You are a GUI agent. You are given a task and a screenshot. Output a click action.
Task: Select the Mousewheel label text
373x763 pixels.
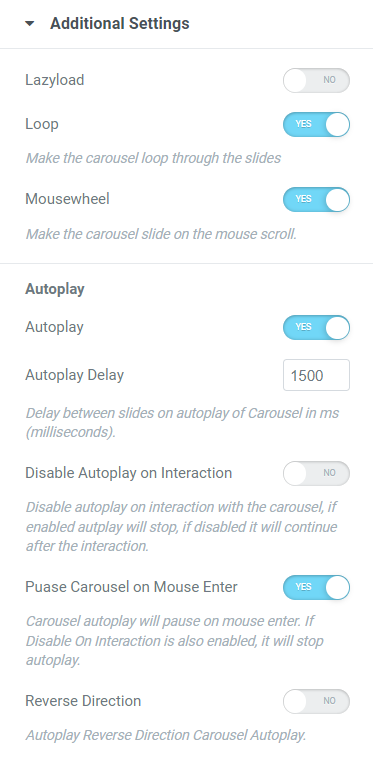pyautogui.click(x=67, y=199)
